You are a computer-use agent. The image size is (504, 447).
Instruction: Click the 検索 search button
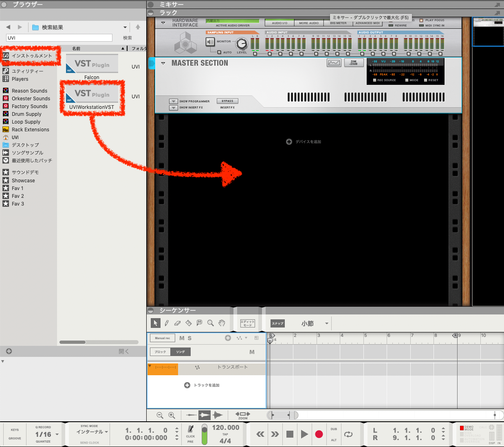tap(128, 38)
